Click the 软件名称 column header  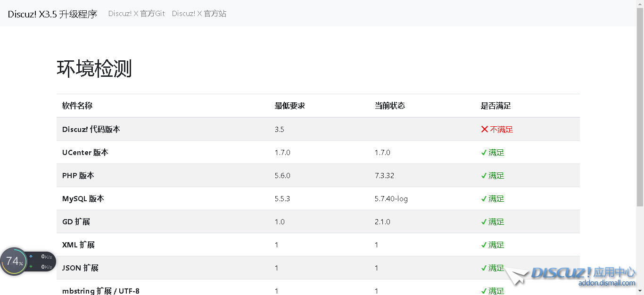77,106
